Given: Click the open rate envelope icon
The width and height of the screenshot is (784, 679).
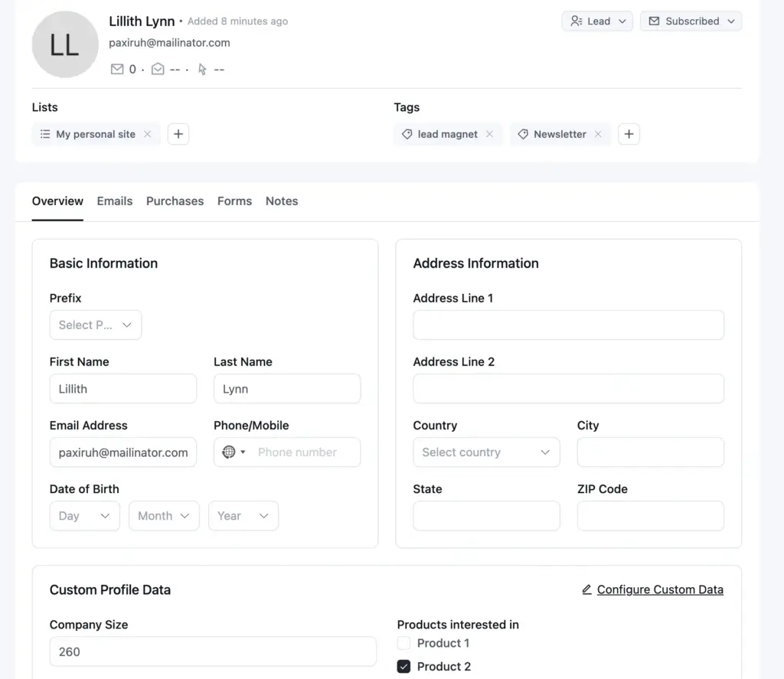Looking at the screenshot, I should (158, 69).
